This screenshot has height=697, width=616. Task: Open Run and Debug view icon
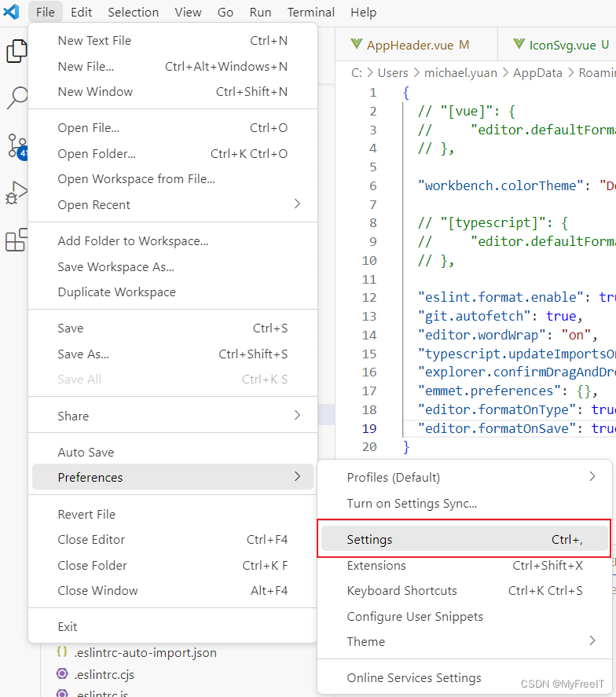click(x=16, y=193)
